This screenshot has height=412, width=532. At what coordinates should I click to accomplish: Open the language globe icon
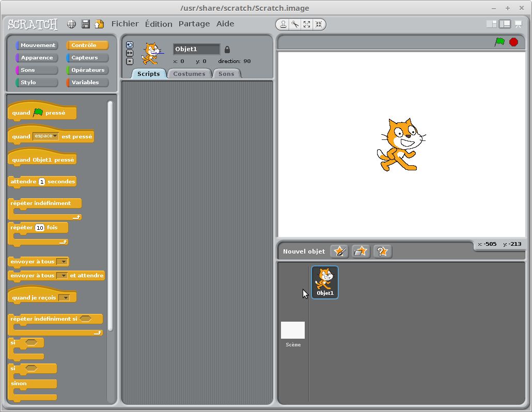click(71, 24)
